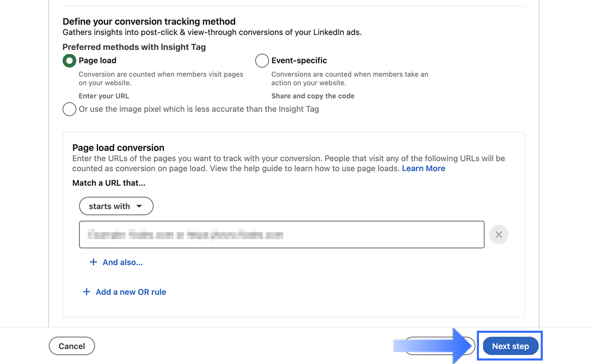590x364 pixels.
Task: Click the "And also..." link
Action: (123, 262)
